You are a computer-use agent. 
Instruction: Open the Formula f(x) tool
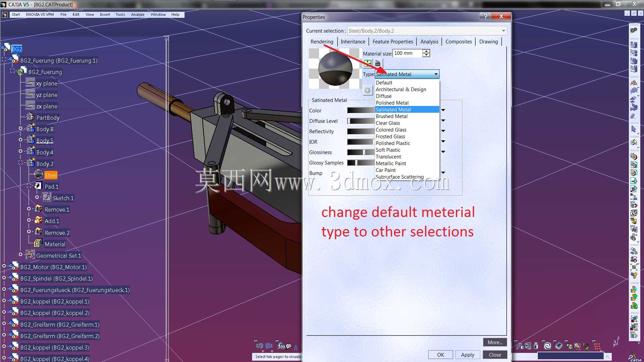click(281, 346)
